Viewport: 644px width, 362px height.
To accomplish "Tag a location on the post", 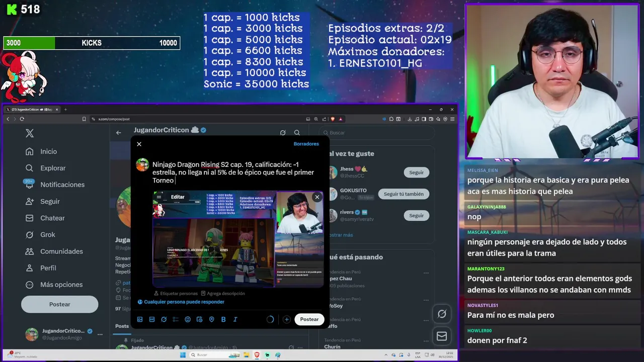I will [211, 319].
